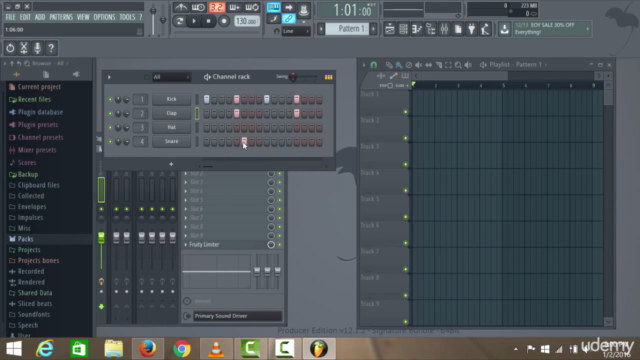Open the OPTIONS menu

104,17
